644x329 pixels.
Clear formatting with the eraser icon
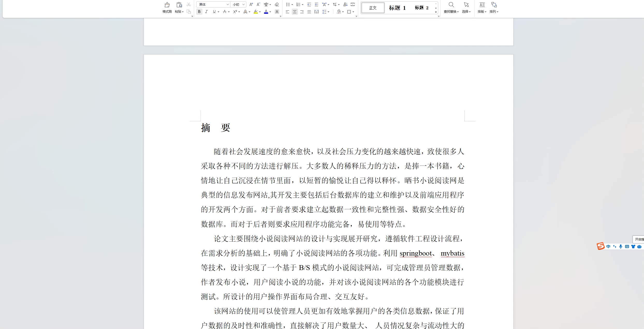pyautogui.click(x=277, y=4)
